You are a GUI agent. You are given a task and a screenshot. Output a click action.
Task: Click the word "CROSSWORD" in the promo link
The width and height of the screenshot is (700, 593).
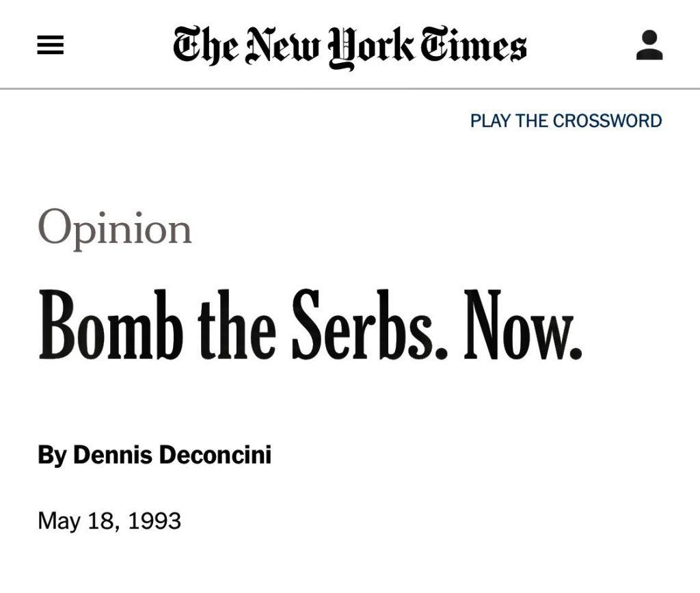click(x=607, y=121)
